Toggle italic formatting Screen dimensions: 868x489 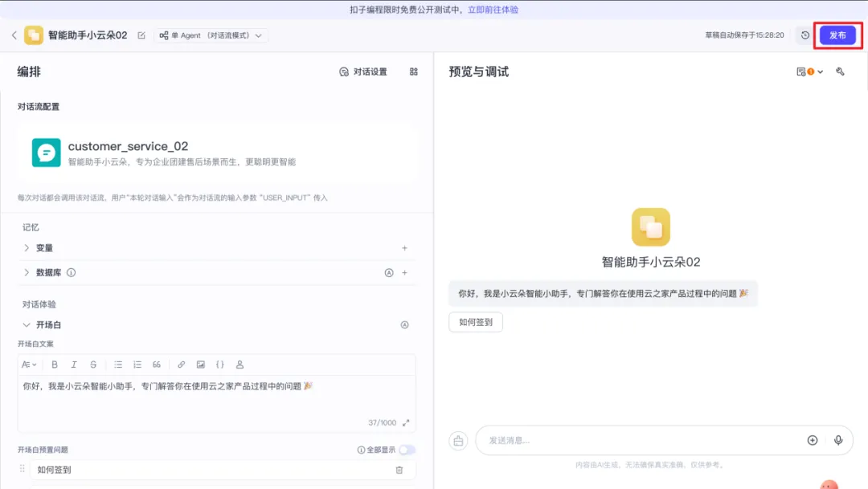point(74,365)
